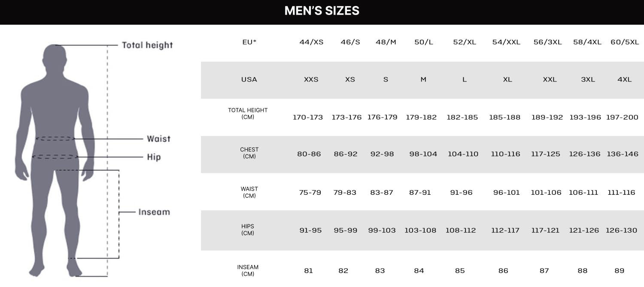
Task: Click the 44/XS EU size column
Action: [311, 42]
